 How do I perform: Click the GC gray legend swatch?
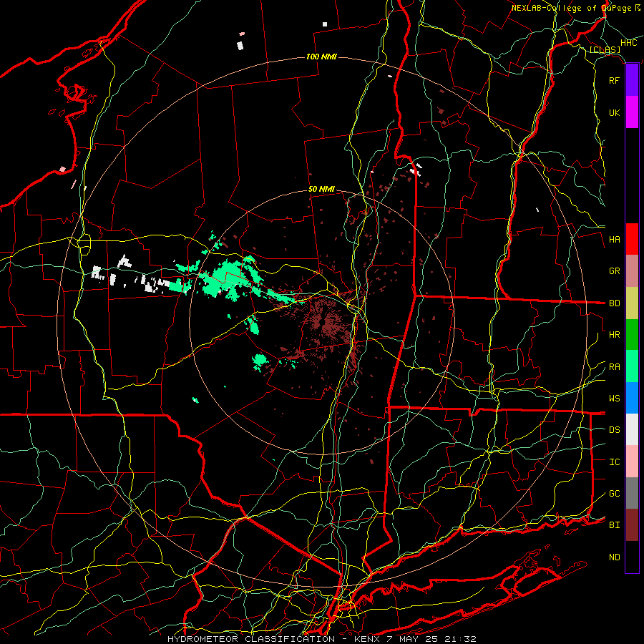tap(632, 493)
